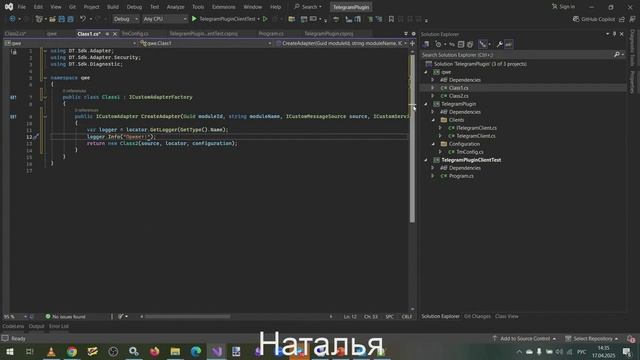Viewport: 640px width, 360px height.
Task: Click the horizontal scrollbar of the editor
Action: (x=188, y=316)
